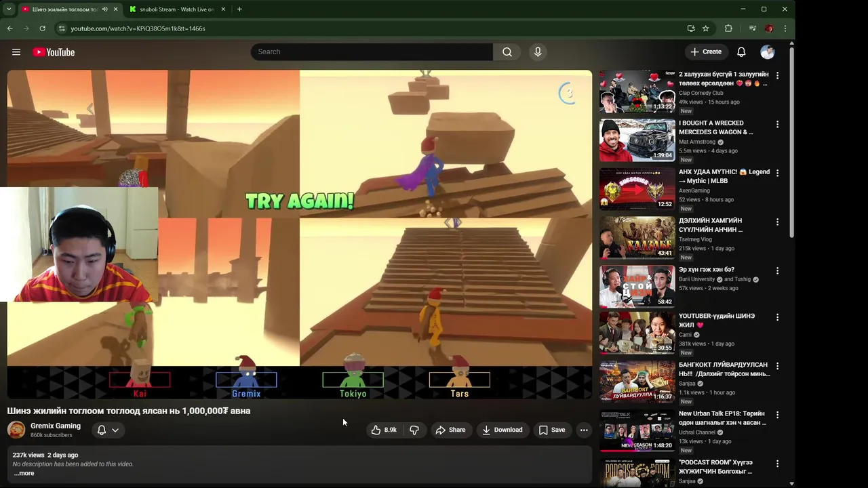Open options for Tselmeg Vlog video

click(777, 222)
